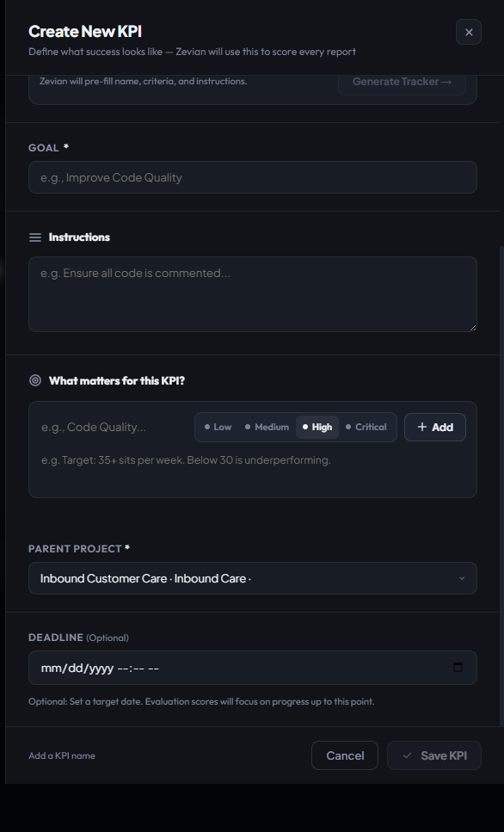Click the Instructions lines icon

[x=35, y=237]
